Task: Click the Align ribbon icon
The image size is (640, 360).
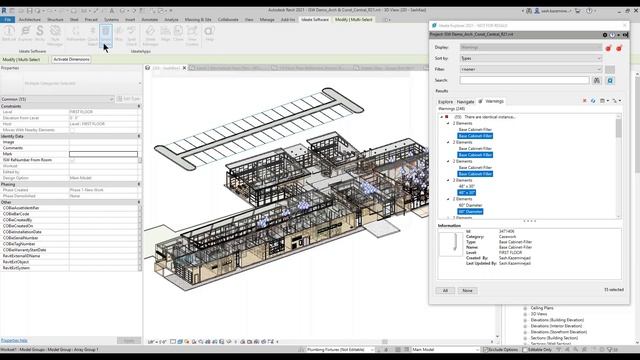Action: point(165,33)
